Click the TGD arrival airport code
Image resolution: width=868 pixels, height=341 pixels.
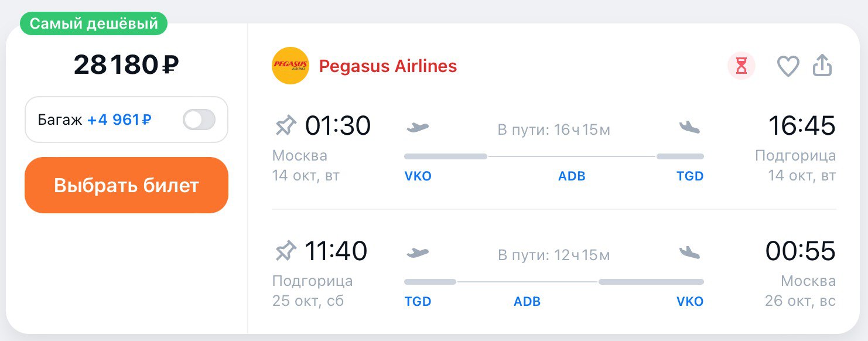pyautogui.click(x=689, y=176)
